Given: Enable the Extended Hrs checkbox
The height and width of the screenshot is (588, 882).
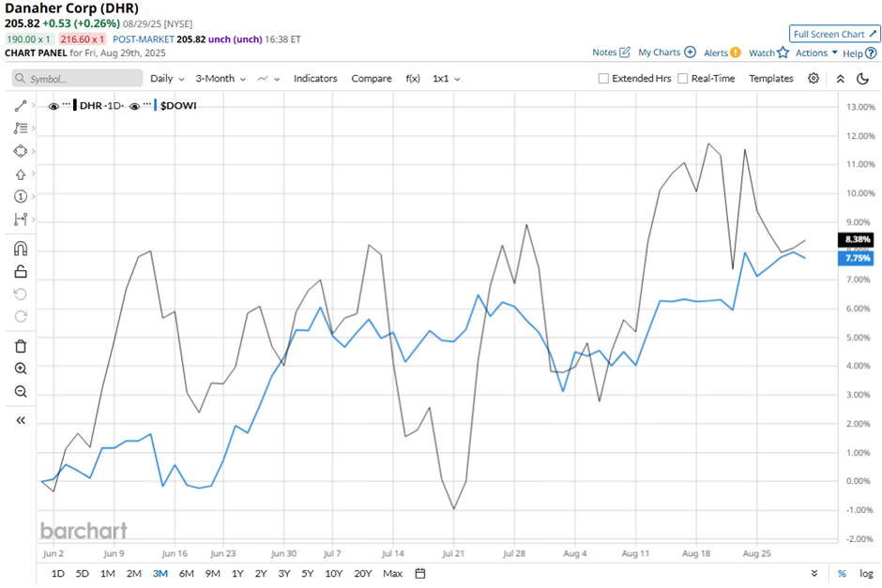Looking at the screenshot, I should (603, 79).
